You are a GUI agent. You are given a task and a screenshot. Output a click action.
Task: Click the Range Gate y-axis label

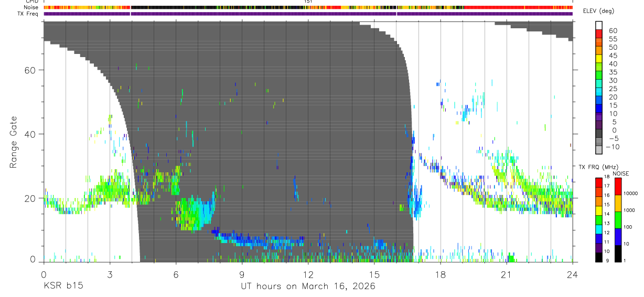(14, 141)
